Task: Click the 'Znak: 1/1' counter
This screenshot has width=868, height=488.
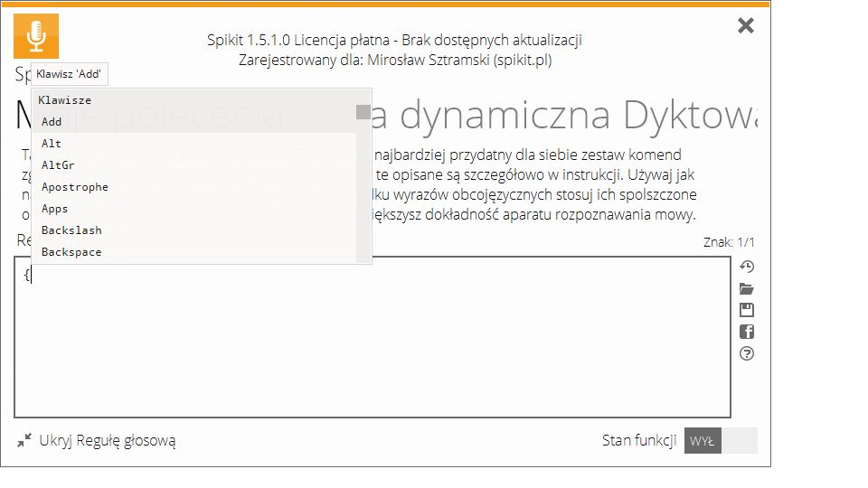Action: (729, 242)
